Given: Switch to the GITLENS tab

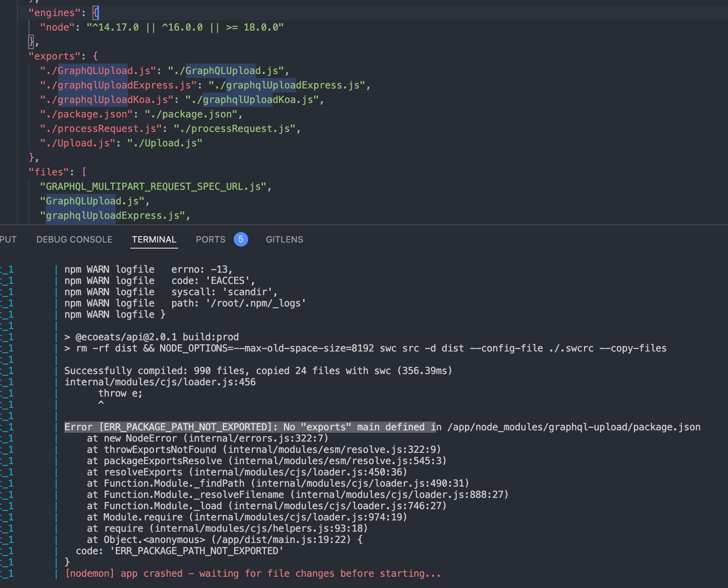Looking at the screenshot, I should point(284,239).
